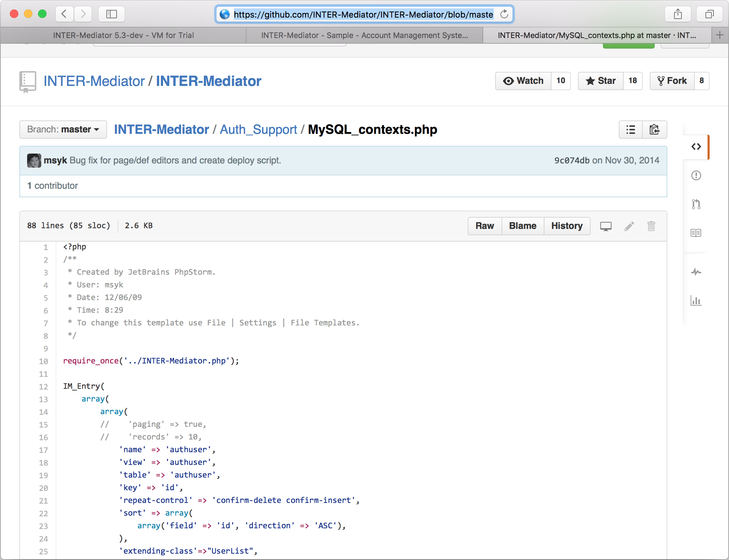Viewport: 729px width, 560px height.
Task: Click '88 lines (85 sloc)' file info
Action: pyautogui.click(x=69, y=226)
